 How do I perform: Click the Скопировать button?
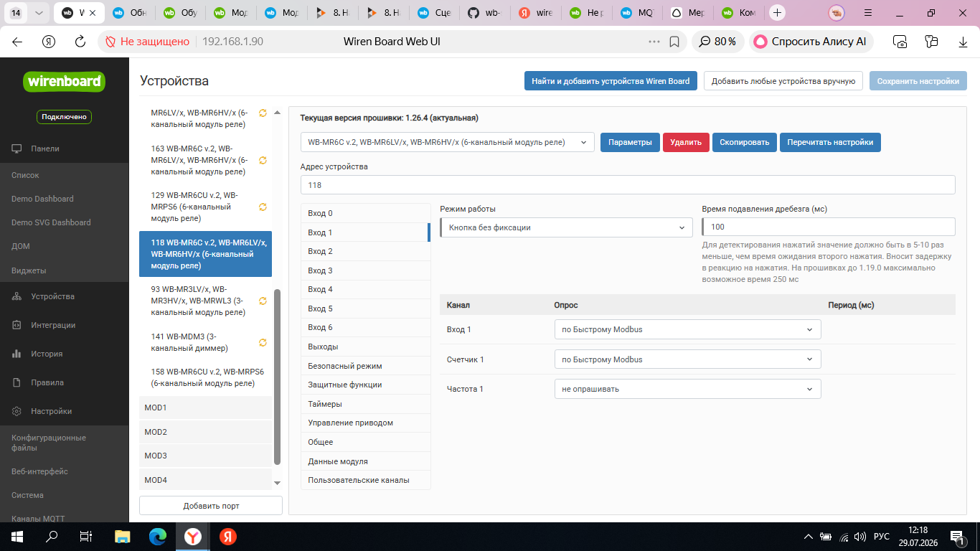pos(745,142)
